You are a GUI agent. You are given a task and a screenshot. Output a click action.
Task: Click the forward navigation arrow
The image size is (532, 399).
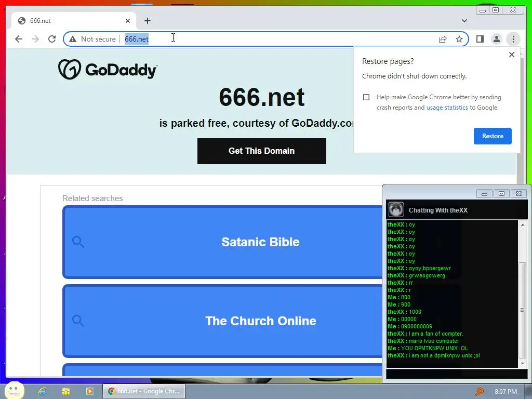point(35,39)
